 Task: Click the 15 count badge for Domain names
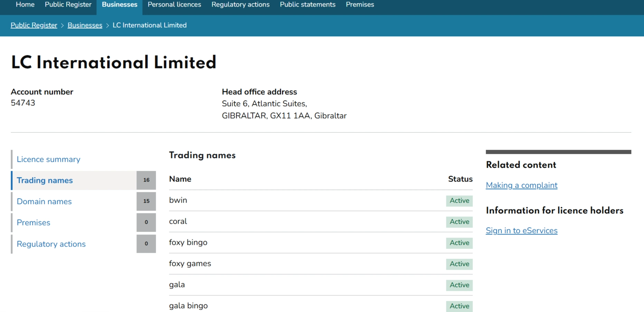(x=146, y=201)
